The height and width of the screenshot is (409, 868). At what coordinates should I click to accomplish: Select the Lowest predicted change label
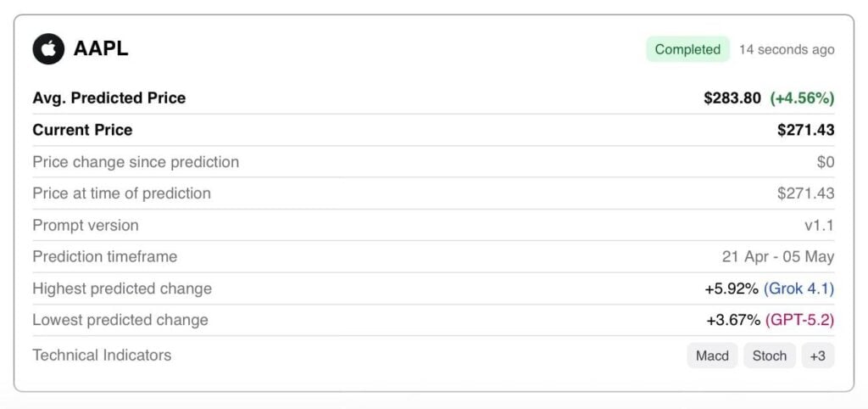[120, 321]
